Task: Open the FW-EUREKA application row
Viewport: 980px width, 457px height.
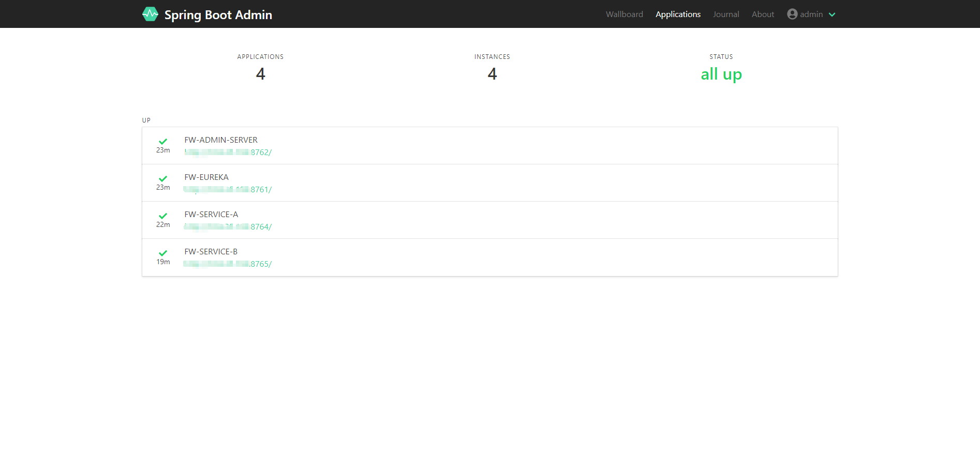Action: [490, 183]
